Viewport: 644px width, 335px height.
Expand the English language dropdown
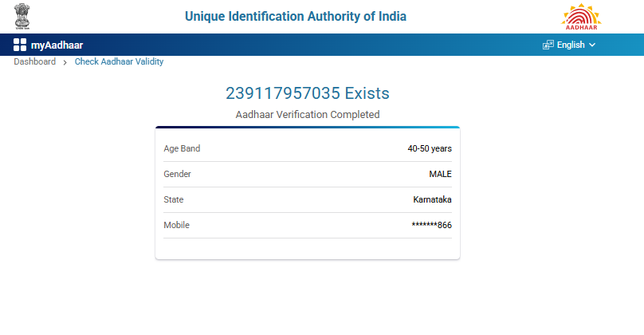[x=570, y=45]
